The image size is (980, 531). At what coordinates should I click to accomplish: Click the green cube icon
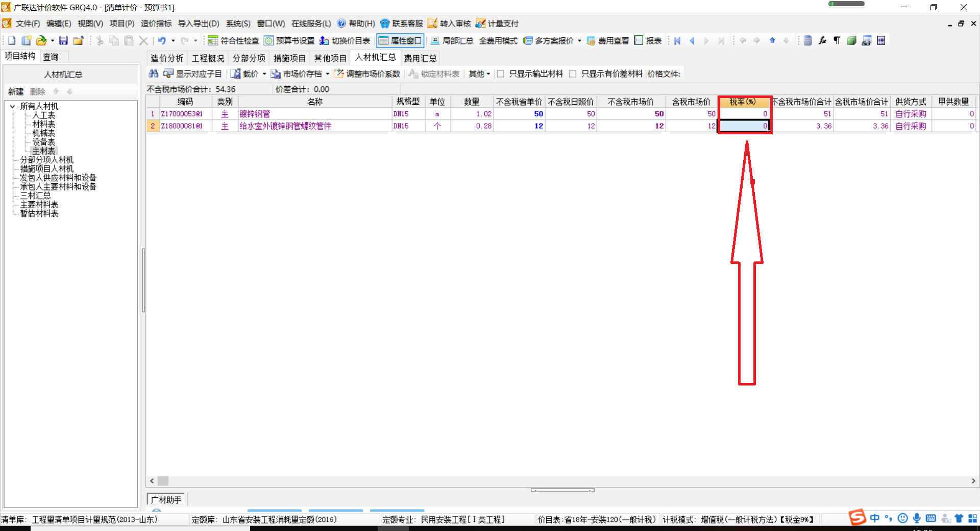coord(851,41)
